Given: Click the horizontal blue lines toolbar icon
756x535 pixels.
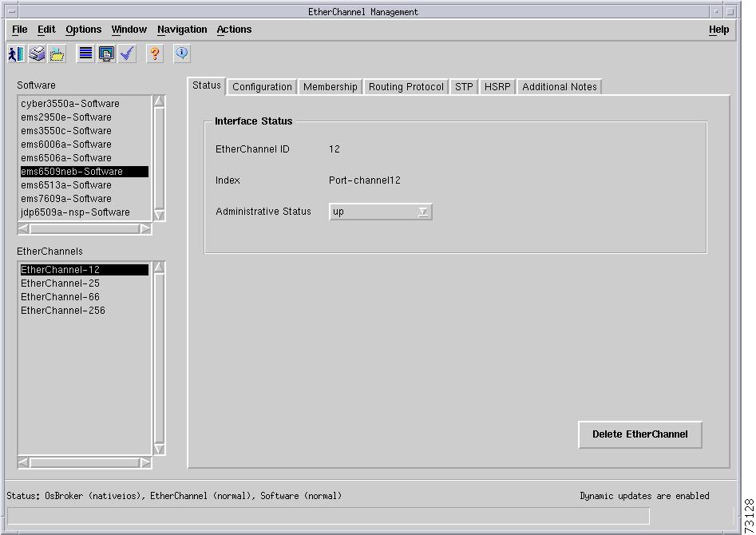Looking at the screenshot, I should pyautogui.click(x=86, y=53).
